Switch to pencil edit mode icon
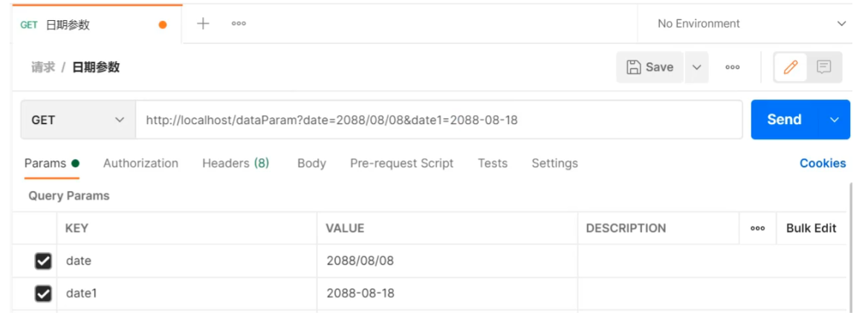This screenshot has width=868, height=324. click(x=791, y=67)
